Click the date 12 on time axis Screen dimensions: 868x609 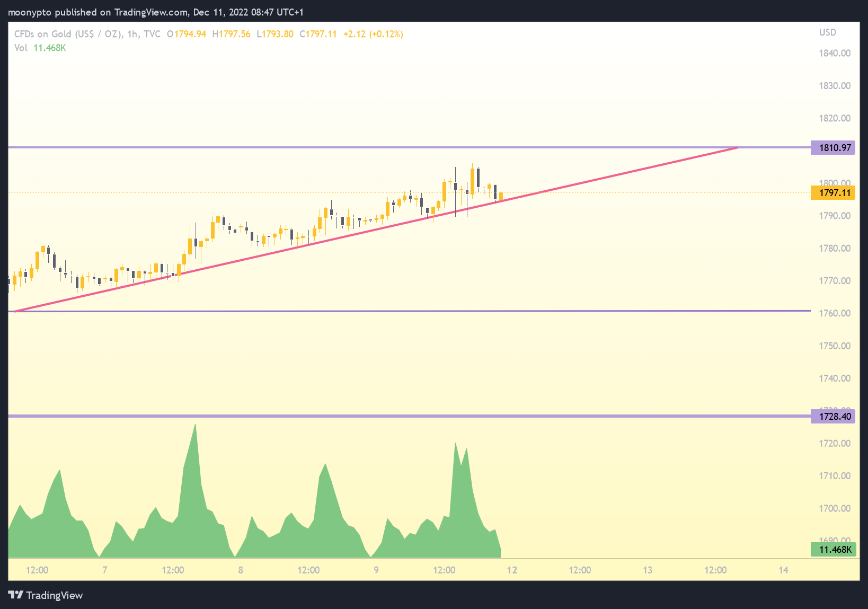[512, 570]
